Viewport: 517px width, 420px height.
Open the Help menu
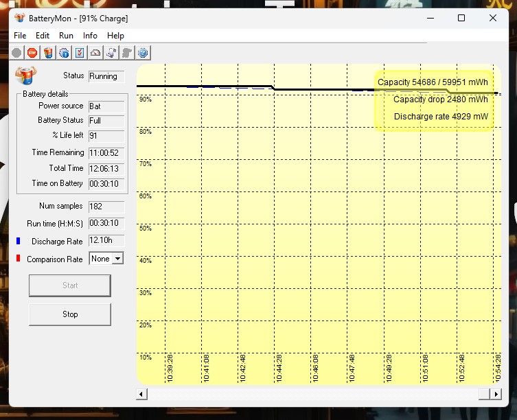[115, 35]
